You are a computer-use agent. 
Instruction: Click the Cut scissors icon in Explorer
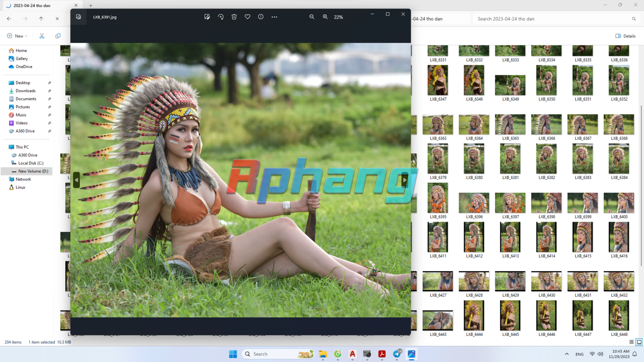[x=42, y=36]
